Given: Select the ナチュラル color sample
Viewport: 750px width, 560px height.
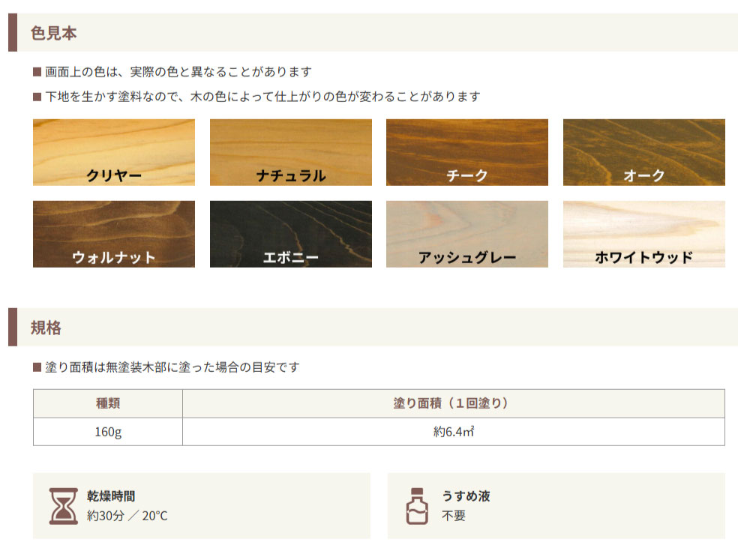Looking at the screenshot, I should 290,152.
